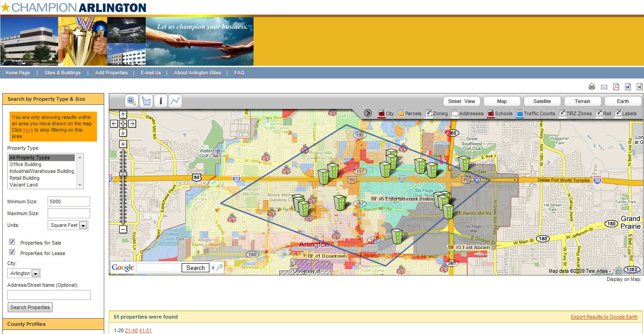This screenshot has width=644, height=334.
Task: Choose the line graph map tool
Action: coord(175,101)
